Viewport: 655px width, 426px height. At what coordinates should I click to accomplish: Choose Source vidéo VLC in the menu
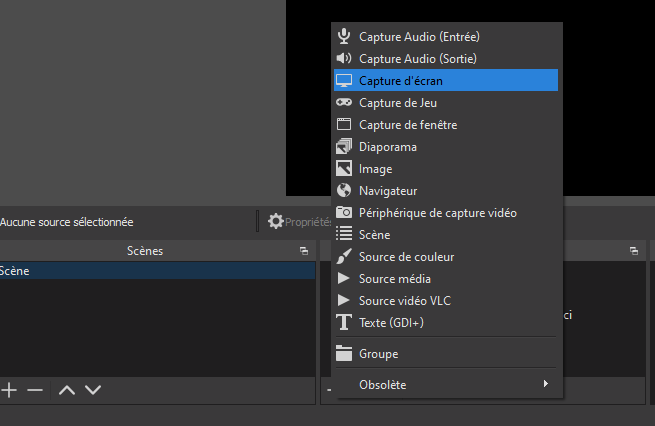(x=403, y=300)
